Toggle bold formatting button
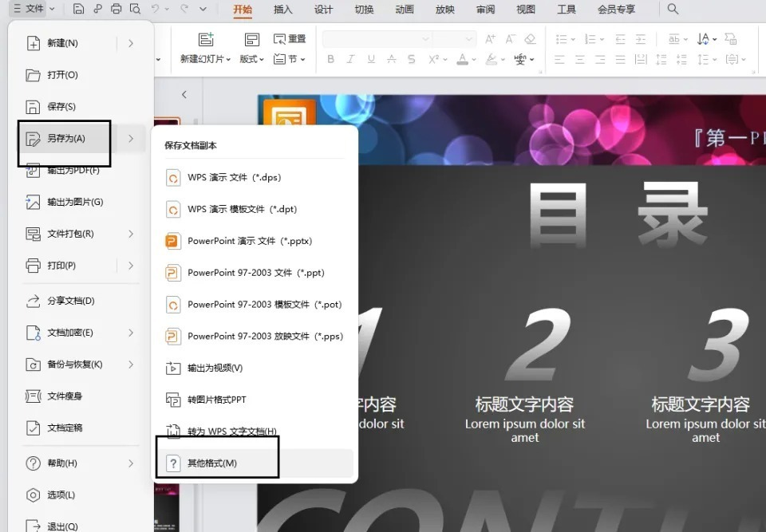Image resolution: width=766 pixels, height=532 pixels. (x=330, y=59)
